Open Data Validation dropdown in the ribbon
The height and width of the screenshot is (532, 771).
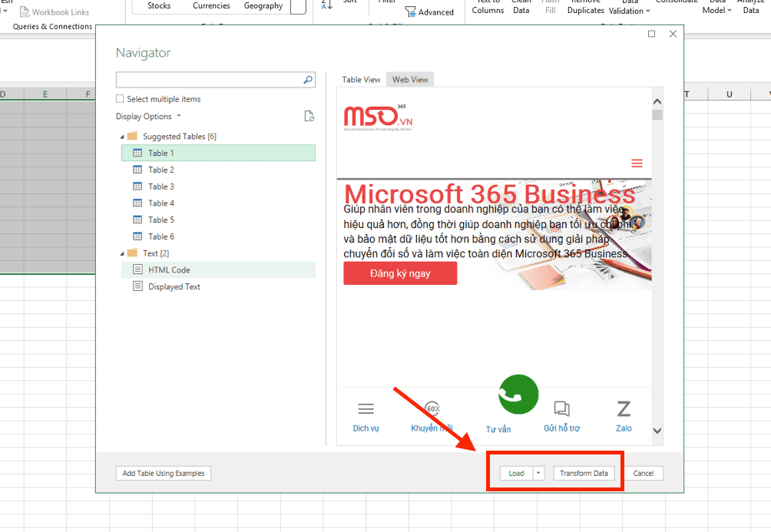pos(630,8)
